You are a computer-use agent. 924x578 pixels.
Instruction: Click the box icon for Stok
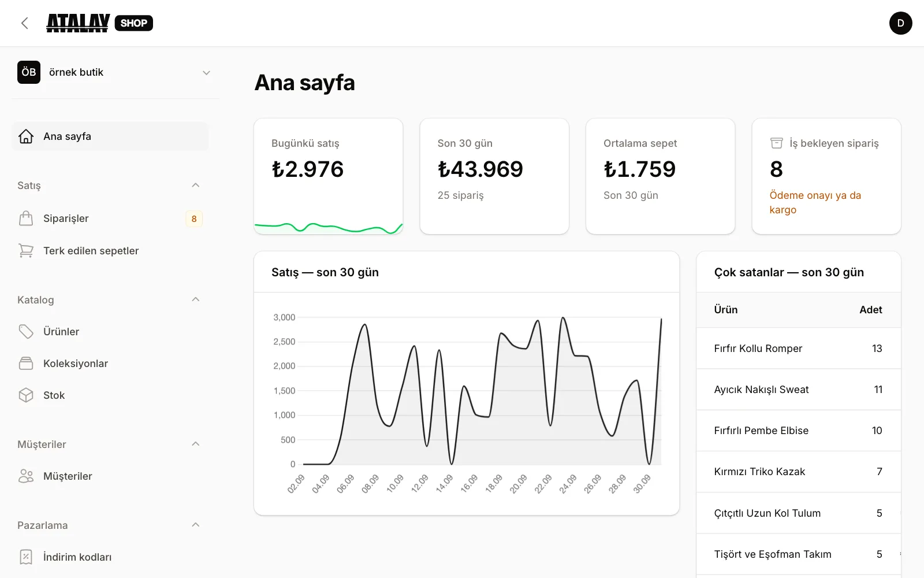pyautogui.click(x=26, y=395)
